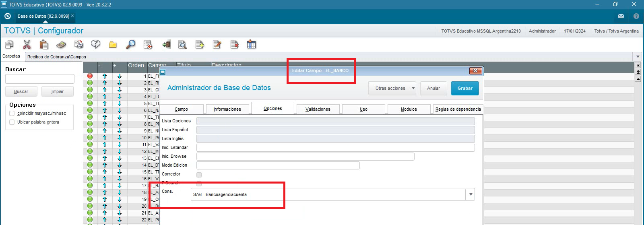Open the mail envelope icon in header
The height and width of the screenshot is (225, 644).
[x=621, y=16]
